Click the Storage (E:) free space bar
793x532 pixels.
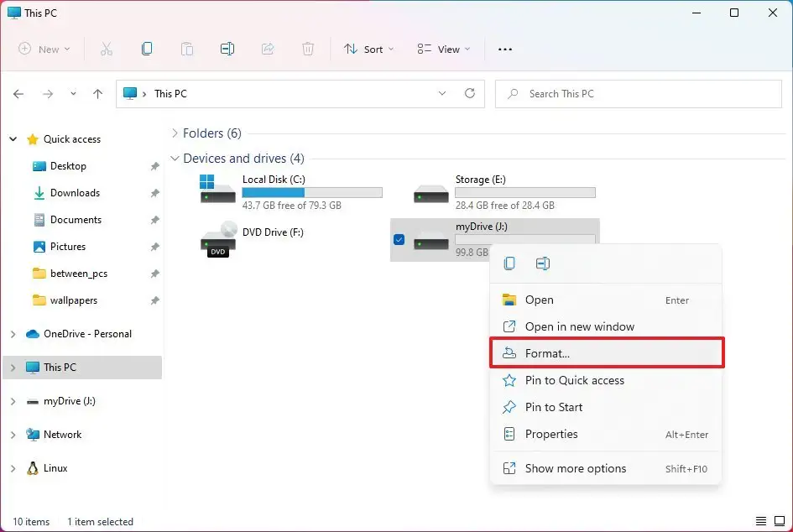point(524,192)
